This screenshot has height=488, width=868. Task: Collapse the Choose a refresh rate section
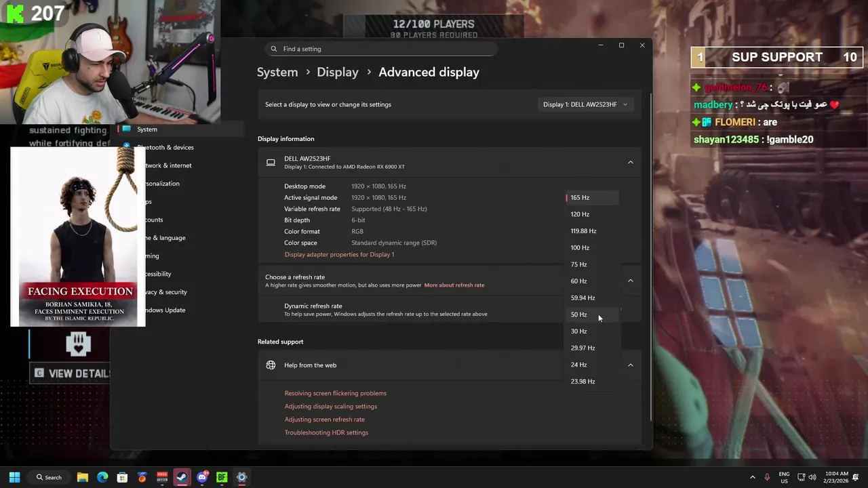630,281
